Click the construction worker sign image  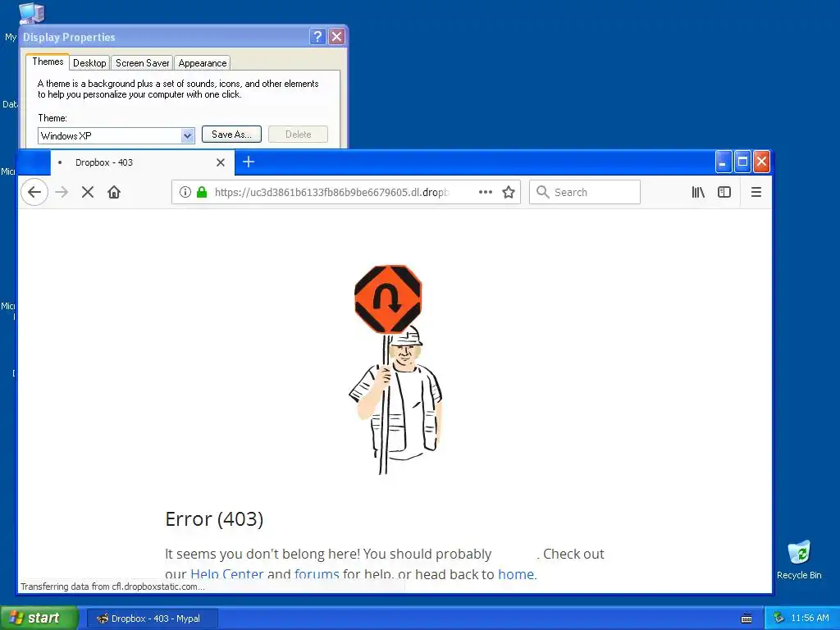point(395,370)
